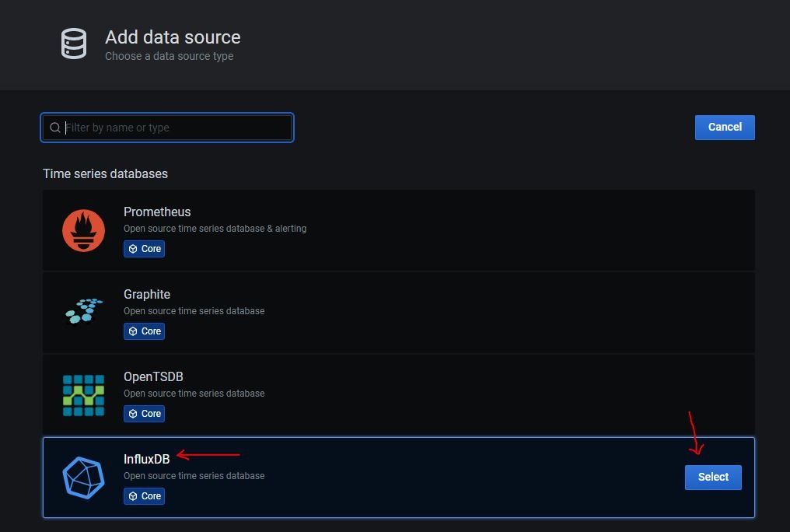Choose the Prometheus data source title

pos(157,212)
